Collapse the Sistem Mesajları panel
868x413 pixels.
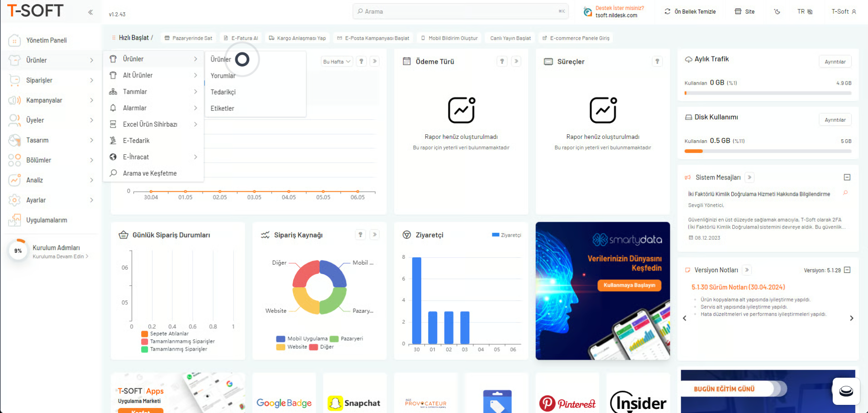847,177
